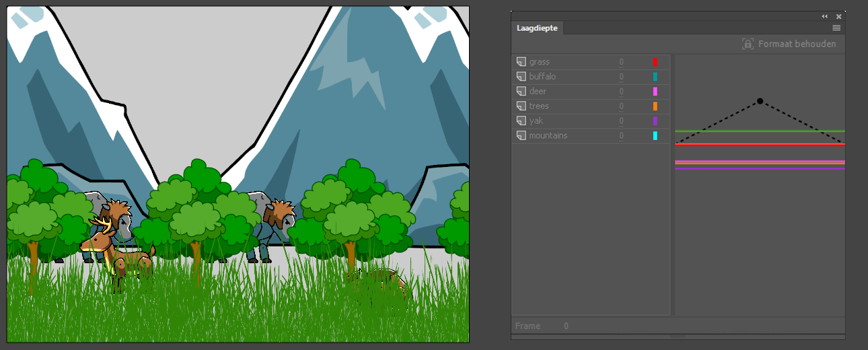
Task: Click the Frame number value
Action: 567,326
